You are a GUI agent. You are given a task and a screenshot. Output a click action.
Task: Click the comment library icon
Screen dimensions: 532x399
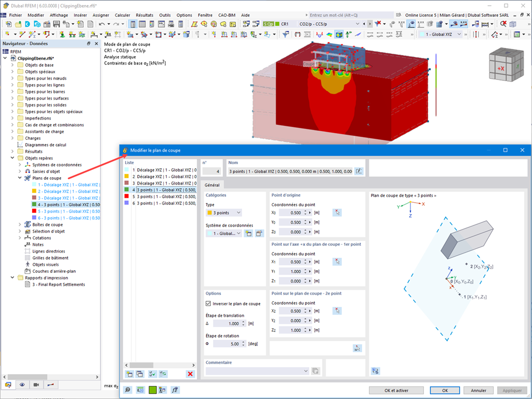[x=315, y=371]
